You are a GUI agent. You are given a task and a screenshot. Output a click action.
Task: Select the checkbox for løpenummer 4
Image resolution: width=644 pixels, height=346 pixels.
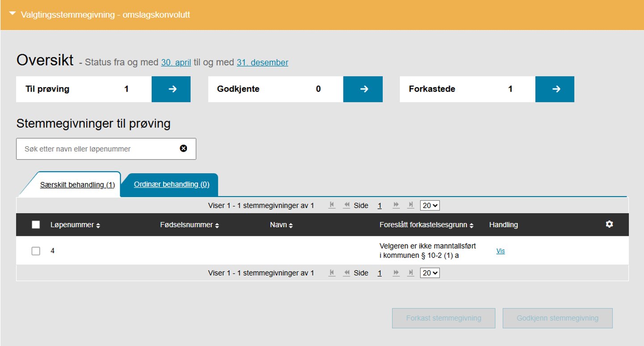click(36, 251)
